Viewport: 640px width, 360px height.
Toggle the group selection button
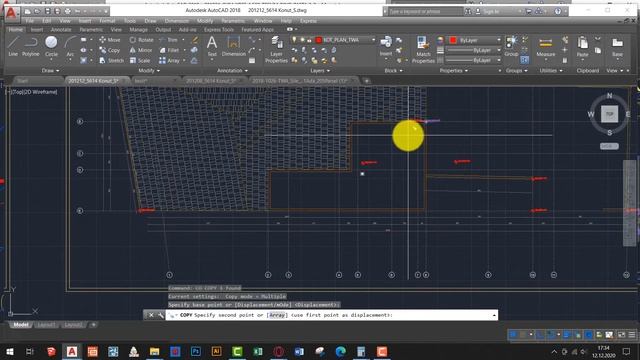coord(525,60)
